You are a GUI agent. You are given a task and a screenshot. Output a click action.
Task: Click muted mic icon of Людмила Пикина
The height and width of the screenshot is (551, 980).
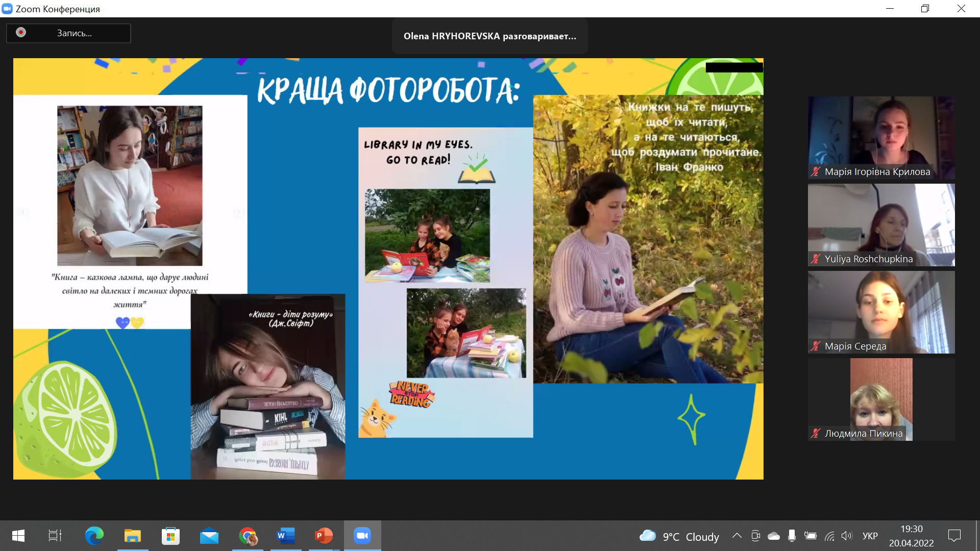(x=816, y=433)
